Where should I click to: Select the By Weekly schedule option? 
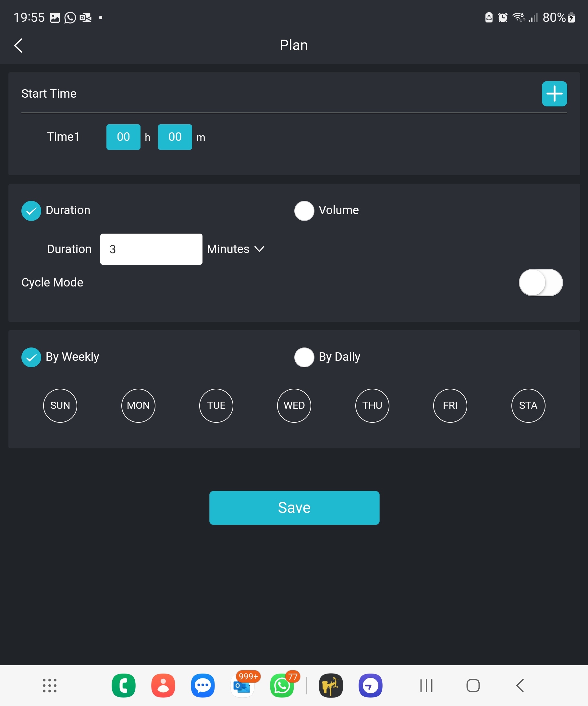(31, 357)
